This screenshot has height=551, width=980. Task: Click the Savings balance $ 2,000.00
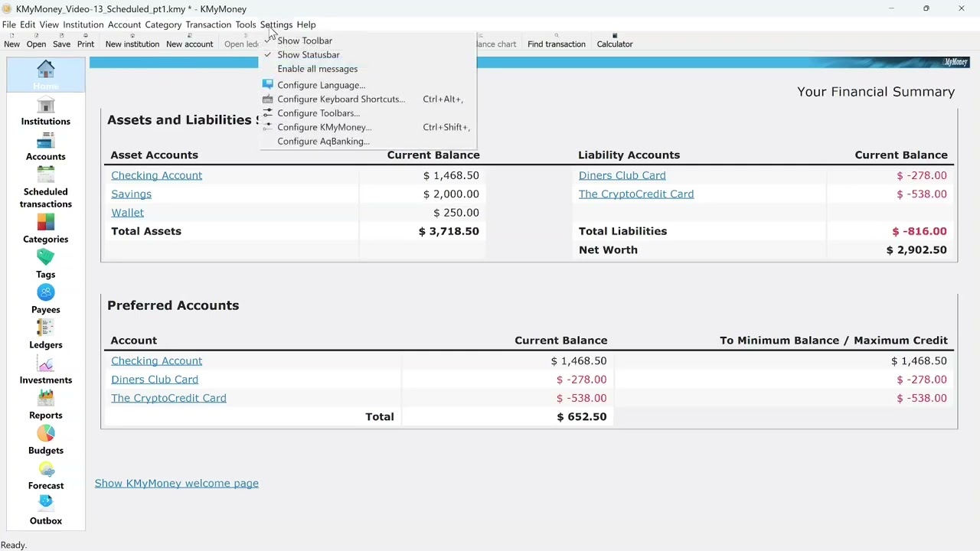tap(451, 194)
